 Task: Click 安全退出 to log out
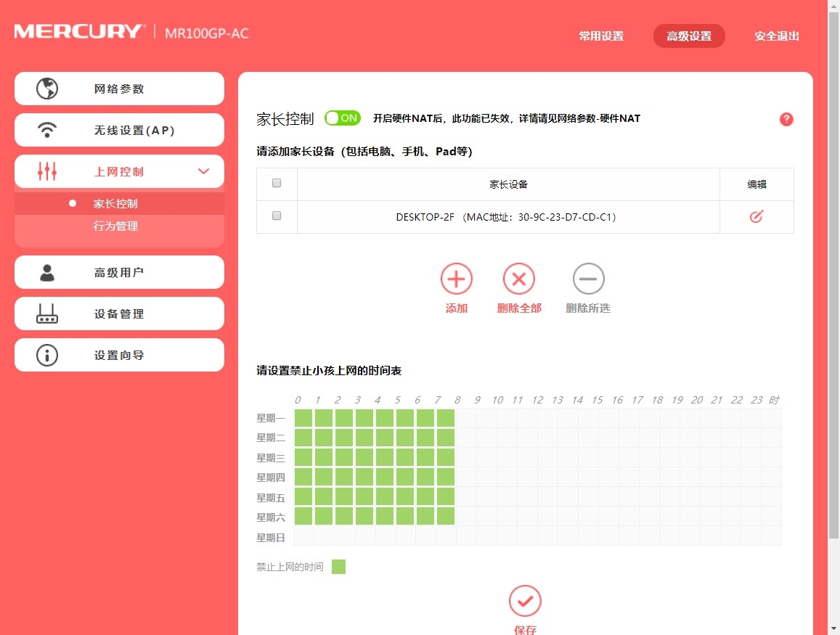[x=777, y=36]
